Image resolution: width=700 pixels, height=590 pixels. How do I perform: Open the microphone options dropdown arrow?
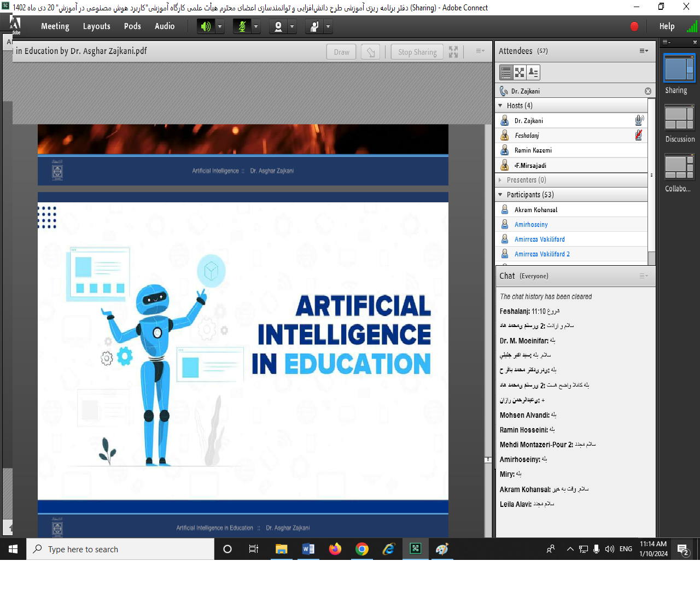click(256, 26)
